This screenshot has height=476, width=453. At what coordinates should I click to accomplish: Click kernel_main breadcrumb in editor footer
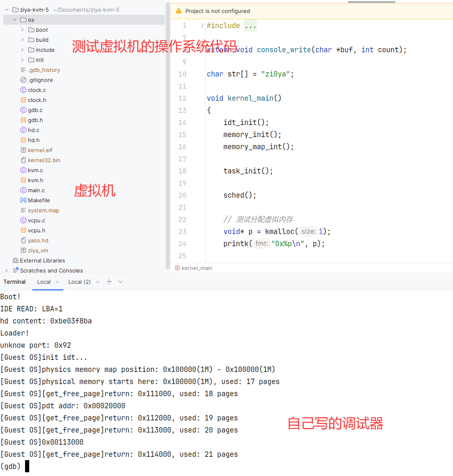coord(197,268)
